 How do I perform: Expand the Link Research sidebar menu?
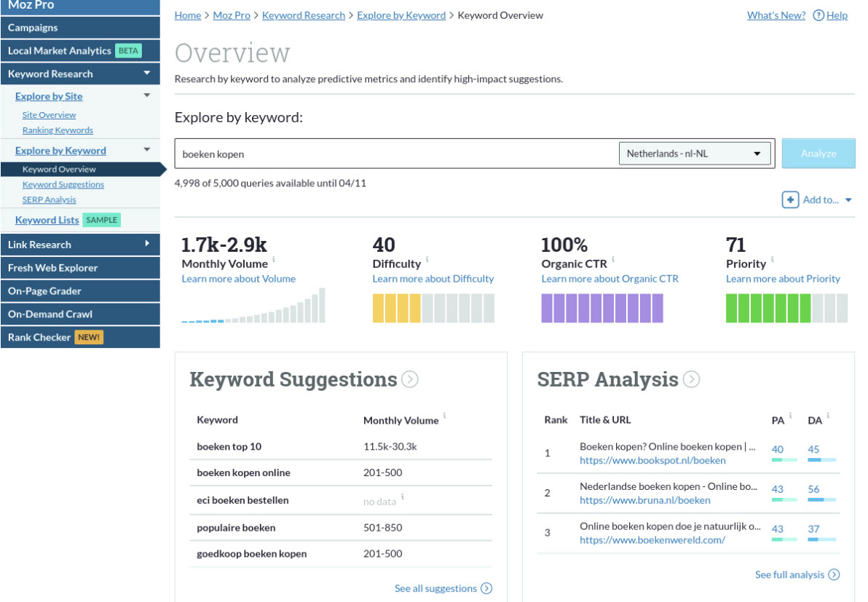(147, 244)
